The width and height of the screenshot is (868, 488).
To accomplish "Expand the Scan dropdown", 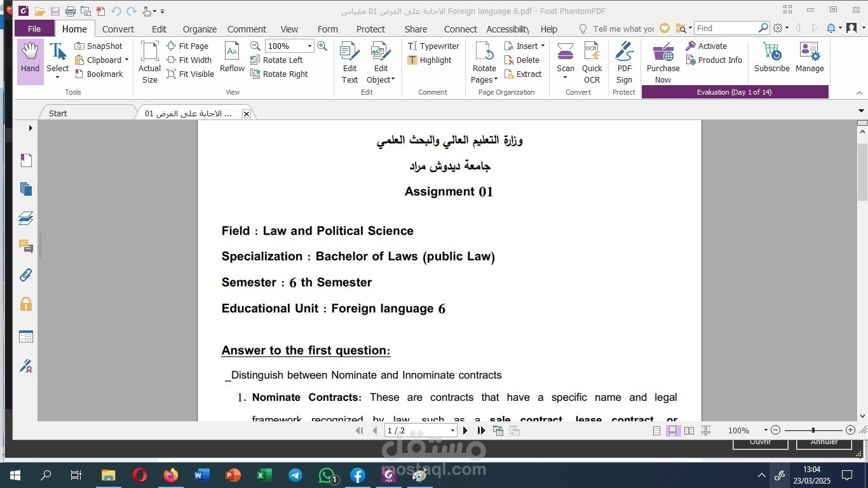I will coord(565,78).
